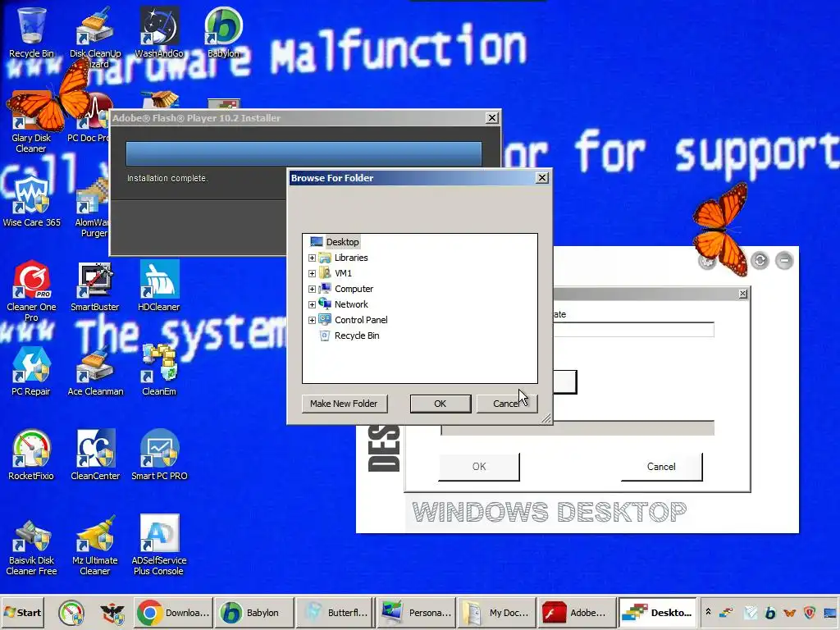Open the Ace Cleanman shortcut

pos(95,370)
